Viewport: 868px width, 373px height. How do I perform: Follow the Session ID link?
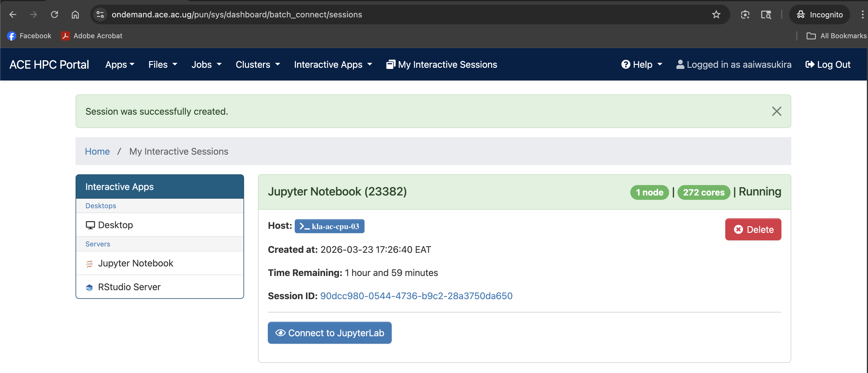click(416, 296)
